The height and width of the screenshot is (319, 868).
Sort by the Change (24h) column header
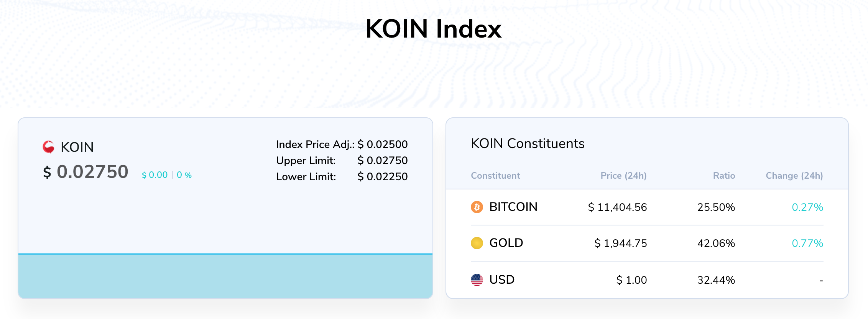794,176
